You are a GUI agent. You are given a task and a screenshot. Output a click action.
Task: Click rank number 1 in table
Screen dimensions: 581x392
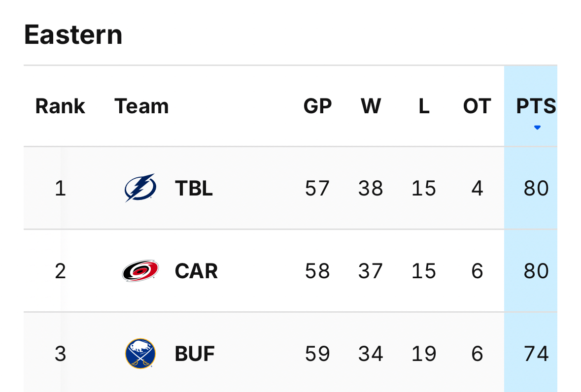pyautogui.click(x=60, y=188)
